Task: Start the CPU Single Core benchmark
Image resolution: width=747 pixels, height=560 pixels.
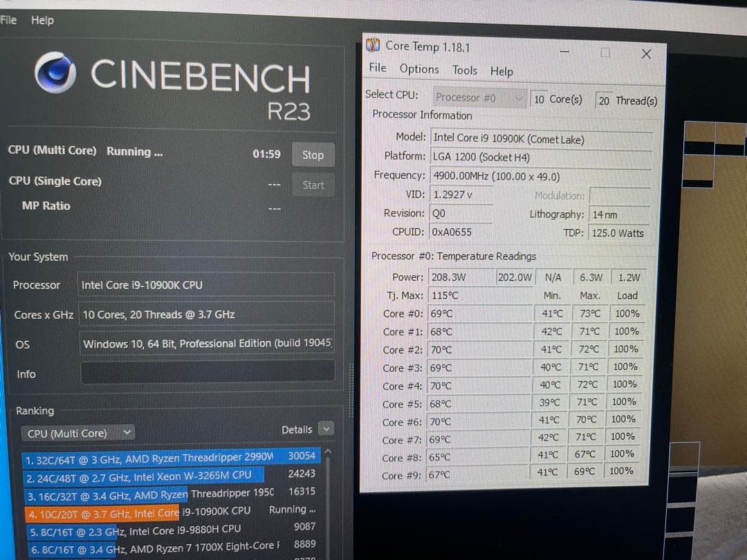Action: tap(313, 185)
